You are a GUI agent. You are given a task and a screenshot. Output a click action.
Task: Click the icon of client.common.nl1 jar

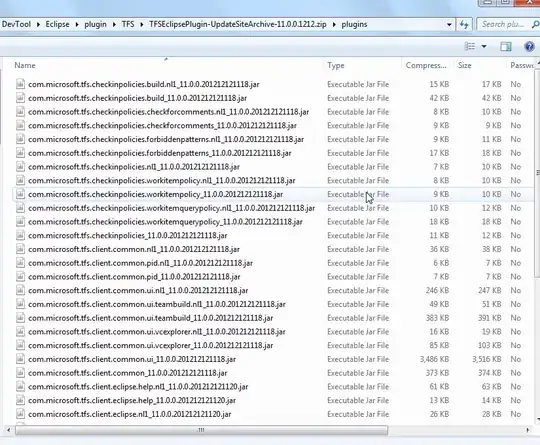coord(20,249)
